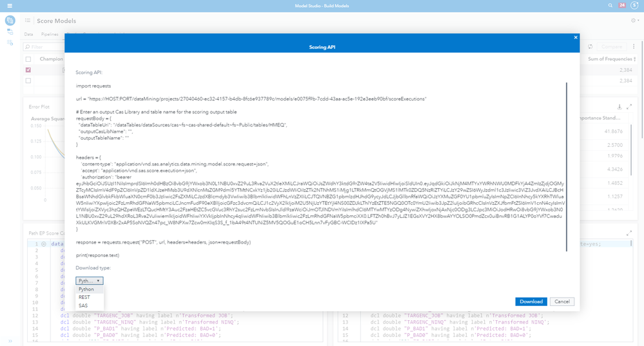Open the Download type combo box
Screen dimensions: 644x346
tap(89, 281)
